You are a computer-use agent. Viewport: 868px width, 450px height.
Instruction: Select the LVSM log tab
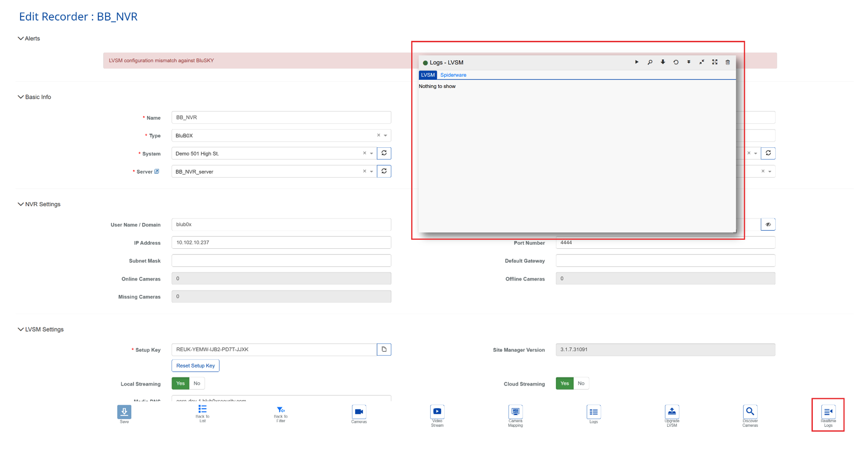pos(427,75)
